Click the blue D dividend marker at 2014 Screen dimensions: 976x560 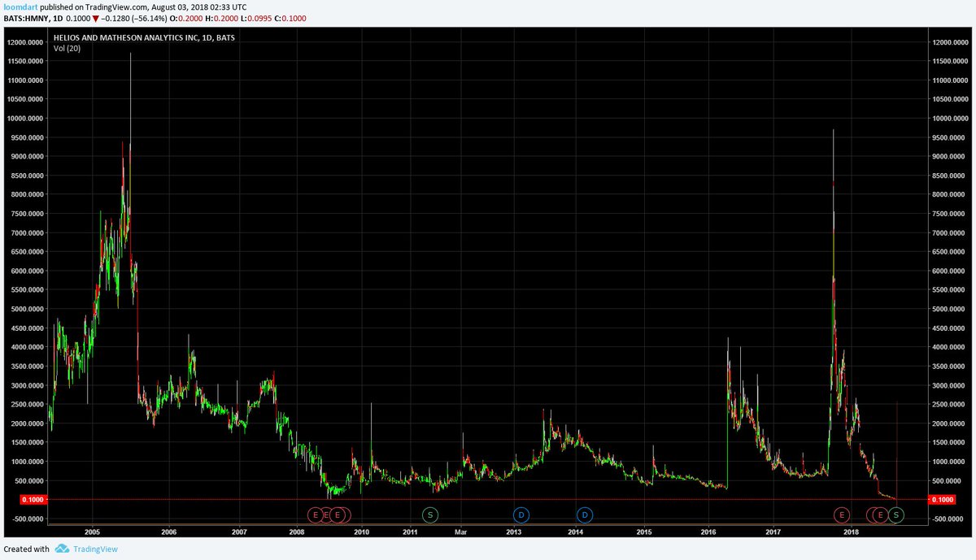point(585,514)
